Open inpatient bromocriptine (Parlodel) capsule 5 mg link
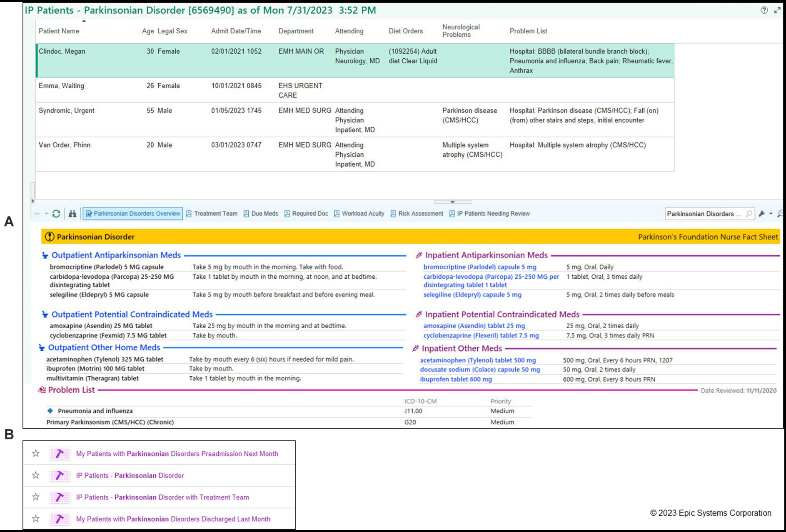786x532 pixels. click(x=480, y=267)
